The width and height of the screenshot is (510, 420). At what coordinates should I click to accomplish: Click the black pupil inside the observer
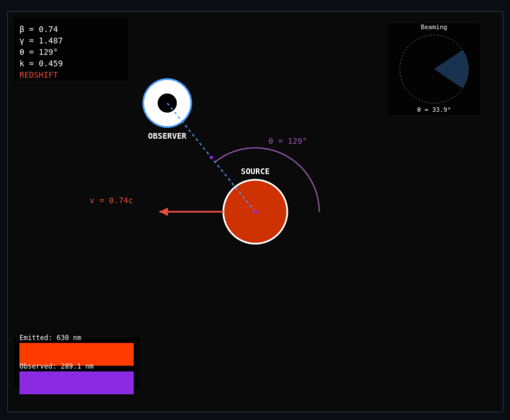168,103
